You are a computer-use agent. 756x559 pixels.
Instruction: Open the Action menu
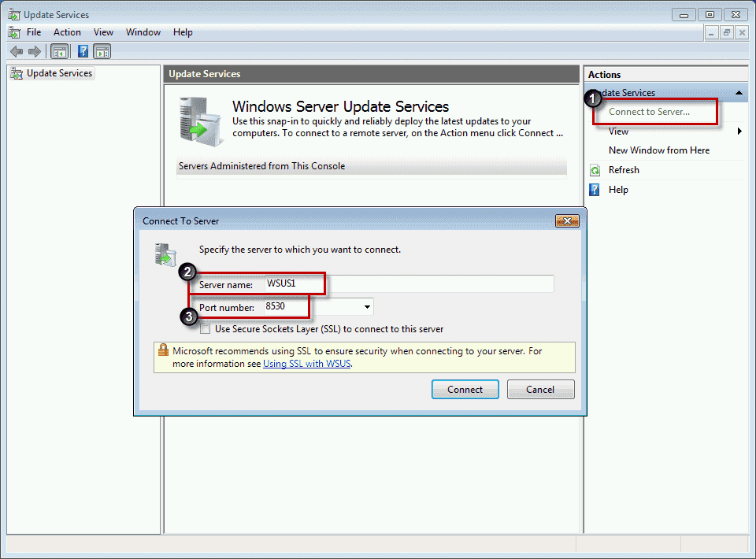point(67,32)
